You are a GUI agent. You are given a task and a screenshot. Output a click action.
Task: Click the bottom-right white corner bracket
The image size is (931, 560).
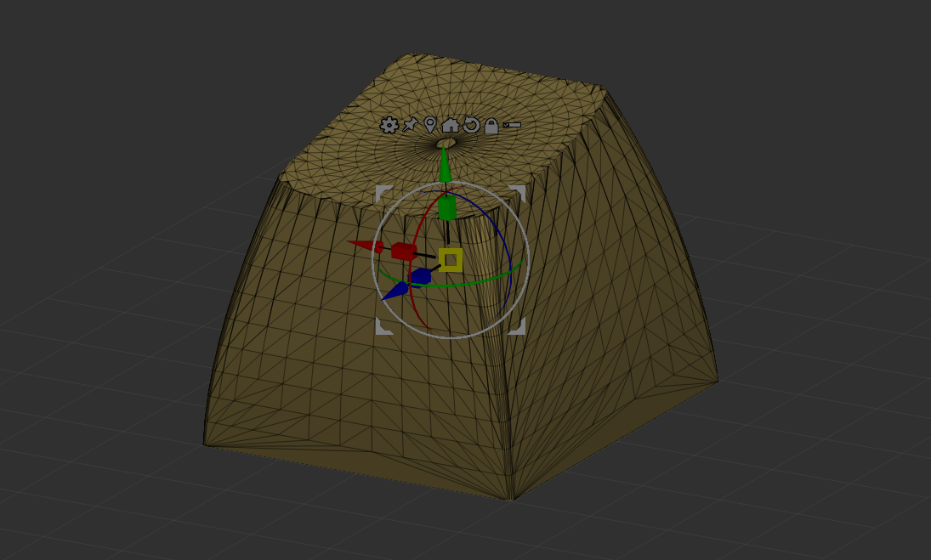(x=518, y=327)
